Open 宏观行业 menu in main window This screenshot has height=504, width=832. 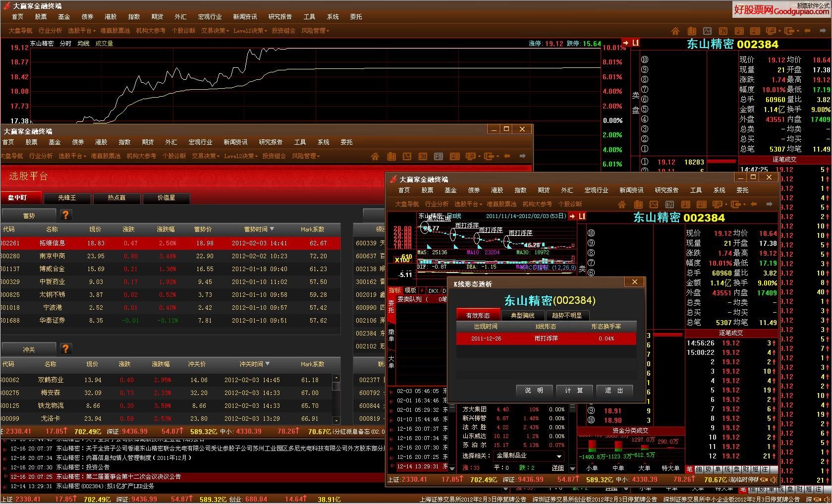click(x=210, y=17)
